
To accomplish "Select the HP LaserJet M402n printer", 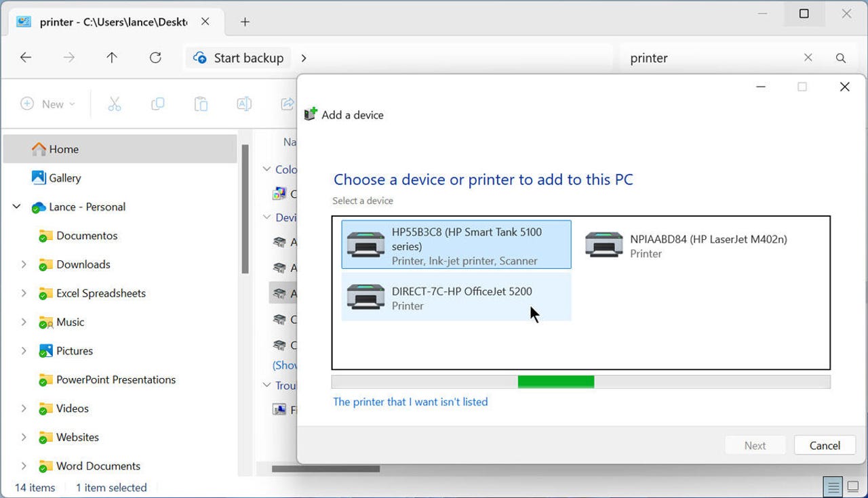I will pyautogui.click(x=686, y=245).
